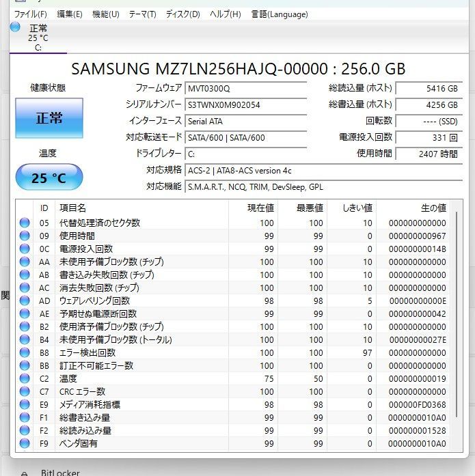Click the transfer mode field SATA/600 | SATA/600
The height and width of the screenshot is (476, 475).
click(245, 137)
